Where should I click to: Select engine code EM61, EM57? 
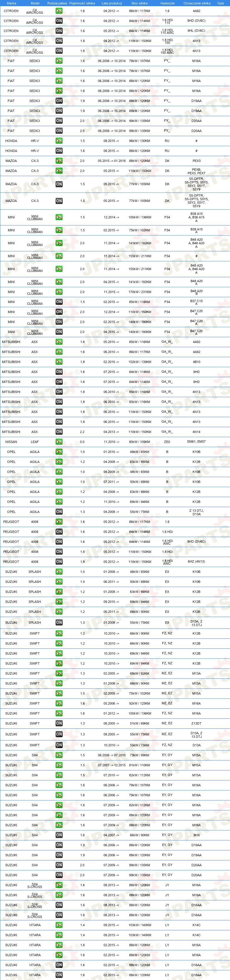196,442
